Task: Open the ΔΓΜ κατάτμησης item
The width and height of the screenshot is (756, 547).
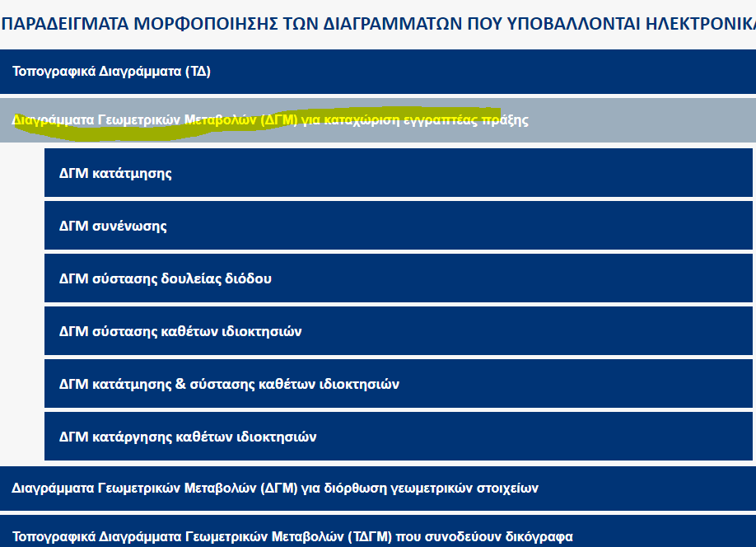Action: [115, 173]
